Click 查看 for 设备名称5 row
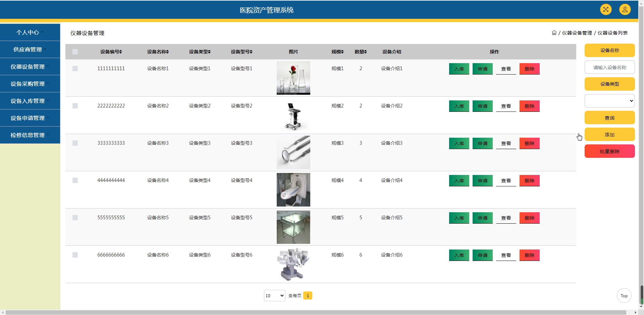Screen dimensions: 644x315 click(506, 218)
